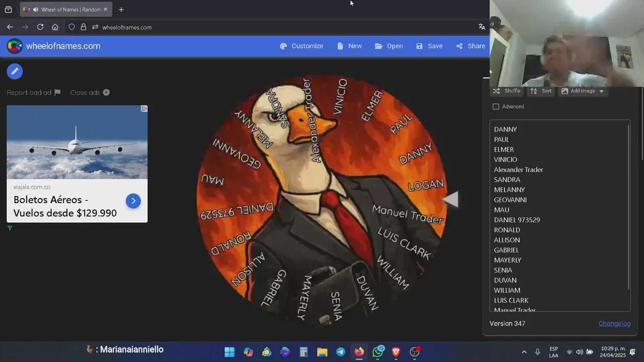The image size is (644, 362).
Task: Open Telegram from the taskbar
Action: click(x=341, y=352)
